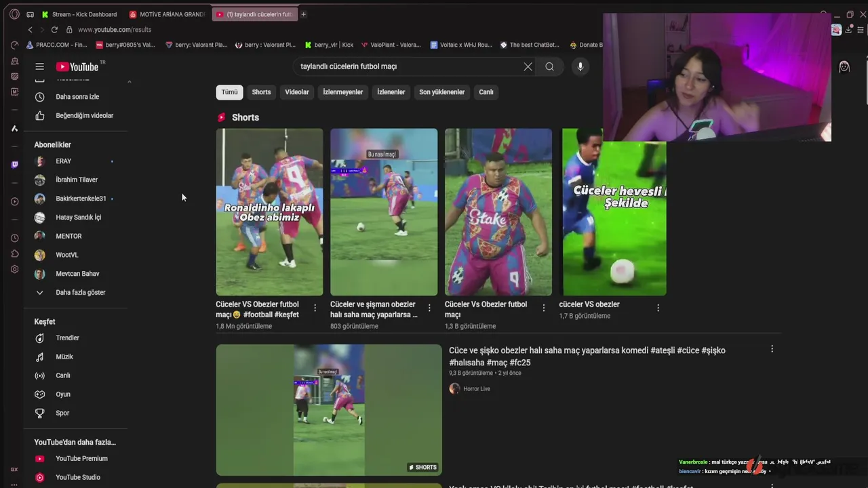Select the İzlenenler filter chip
The height and width of the screenshot is (488, 868).
point(391,92)
